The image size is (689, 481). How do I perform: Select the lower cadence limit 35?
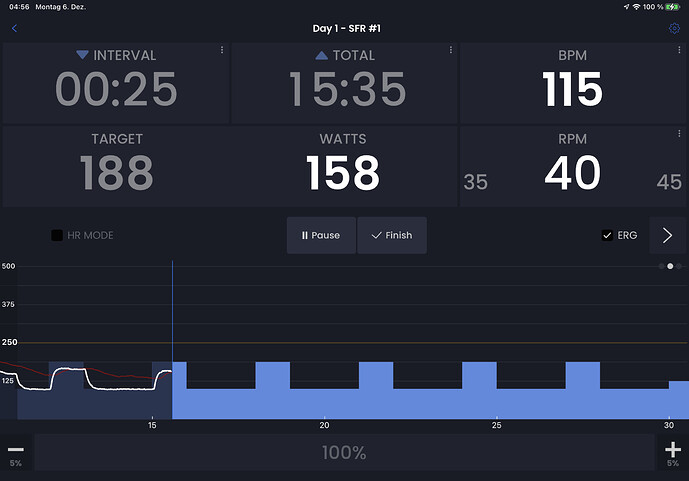(x=475, y=182)
